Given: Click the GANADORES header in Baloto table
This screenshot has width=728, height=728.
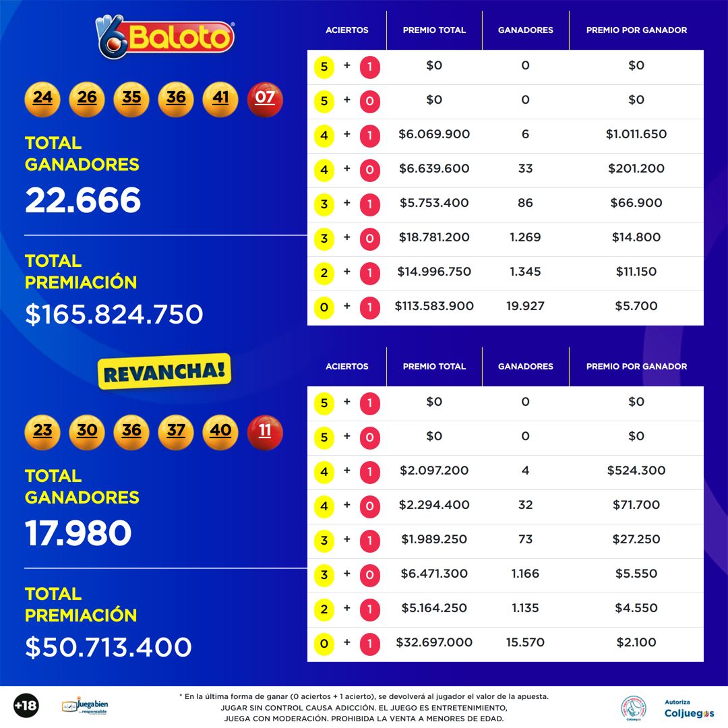Looking at the screenshot, I should pos(526,30).
